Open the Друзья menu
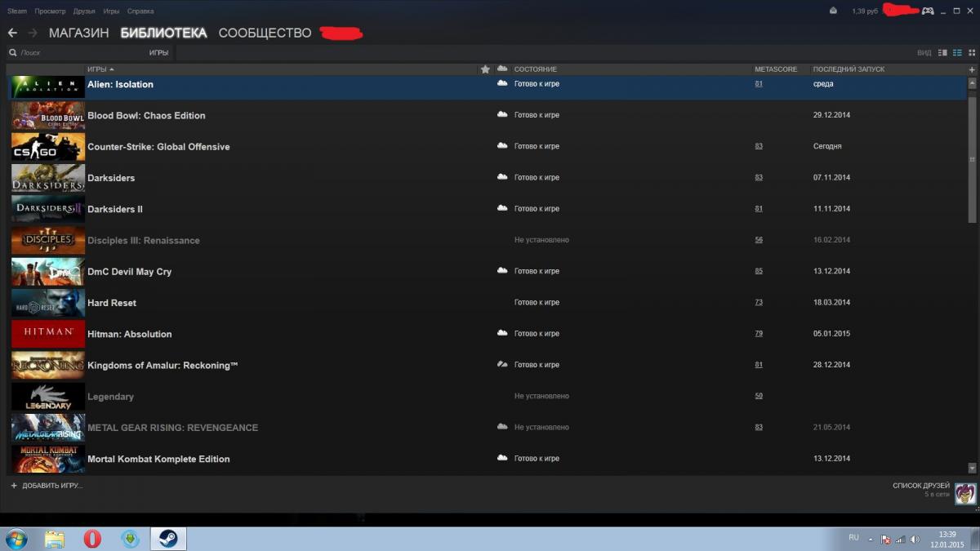This screenshot has width=980, height=551. tap(84, 11)
